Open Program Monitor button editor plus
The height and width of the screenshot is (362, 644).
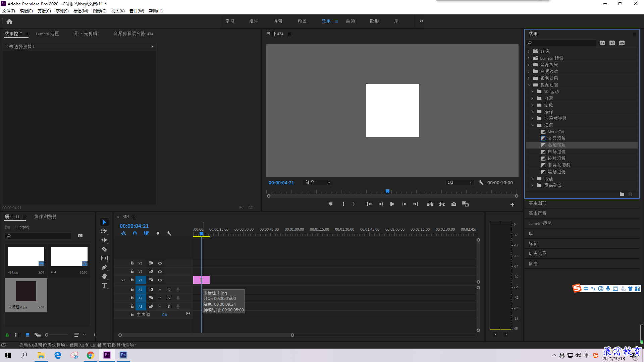(x=512, y=204)
